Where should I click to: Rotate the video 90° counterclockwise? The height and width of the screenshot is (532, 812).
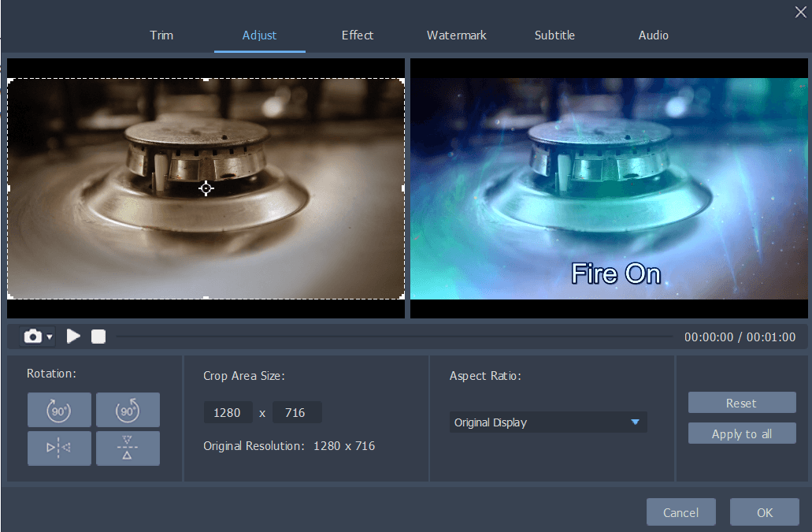click(x=128, y=410)
